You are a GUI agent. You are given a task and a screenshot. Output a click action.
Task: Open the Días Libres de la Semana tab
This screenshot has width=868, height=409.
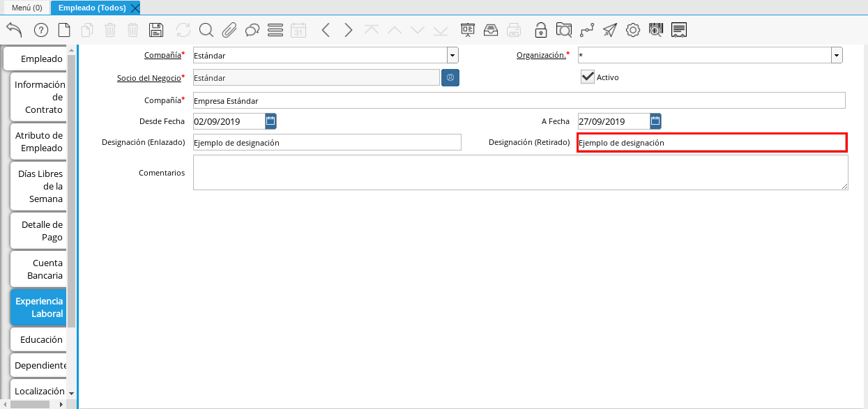click(38, 186)
